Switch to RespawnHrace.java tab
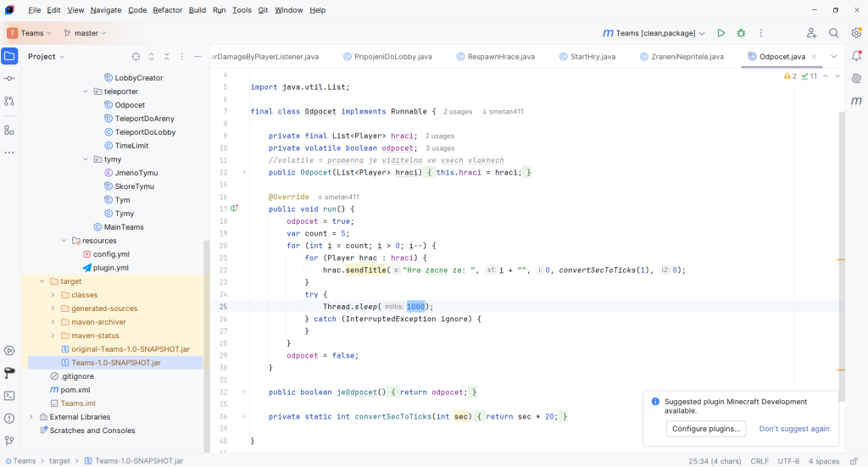Viewport: 868px width, 467px height. coord(496,57)
